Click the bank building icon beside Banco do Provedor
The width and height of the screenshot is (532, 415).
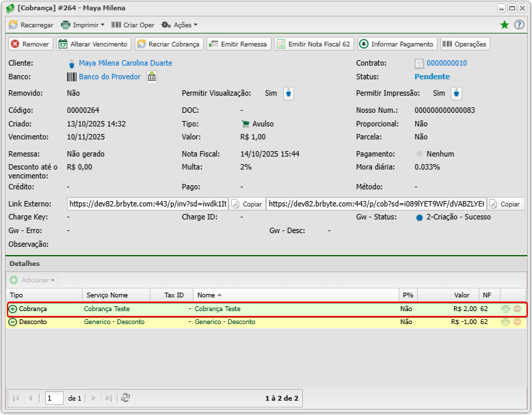point(151,77)
